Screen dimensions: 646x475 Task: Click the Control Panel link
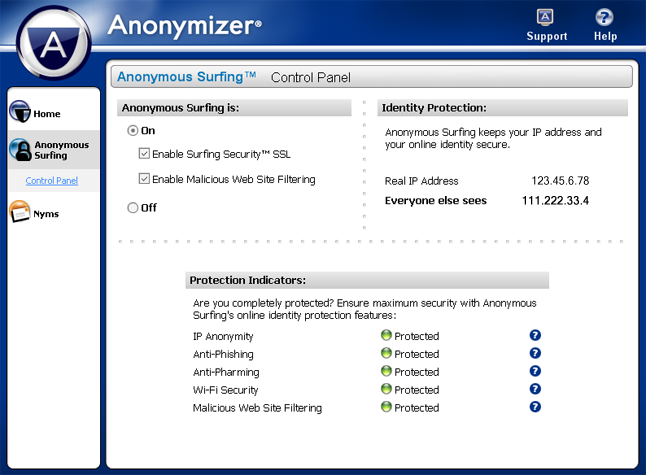click(52, 181)
